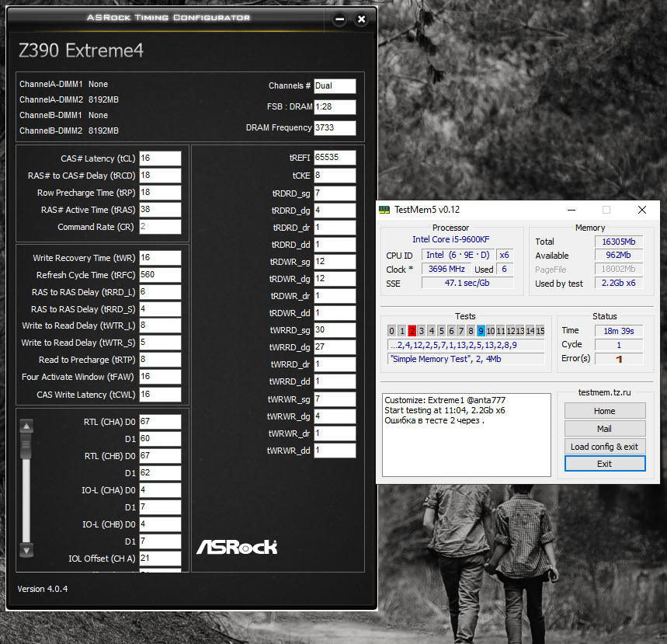The width and height of the screenshot is (667, 644).
Task: Click test number 0 box
Action: [392, 331]
